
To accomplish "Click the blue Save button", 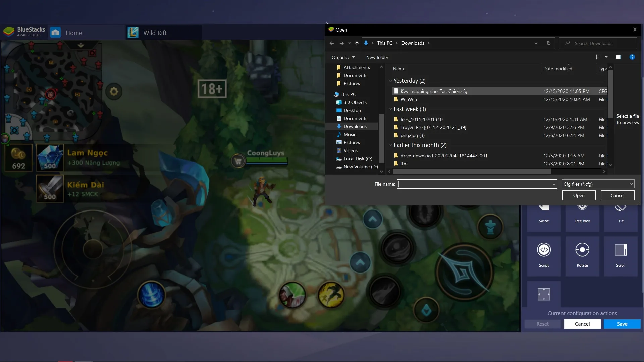I will (x=622, y=324).
